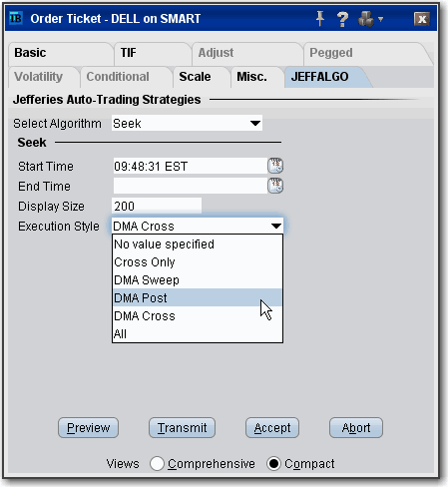Switch to the Basic tab
The height and width of the screenshot is (487, 448).
tap(61, 53)
